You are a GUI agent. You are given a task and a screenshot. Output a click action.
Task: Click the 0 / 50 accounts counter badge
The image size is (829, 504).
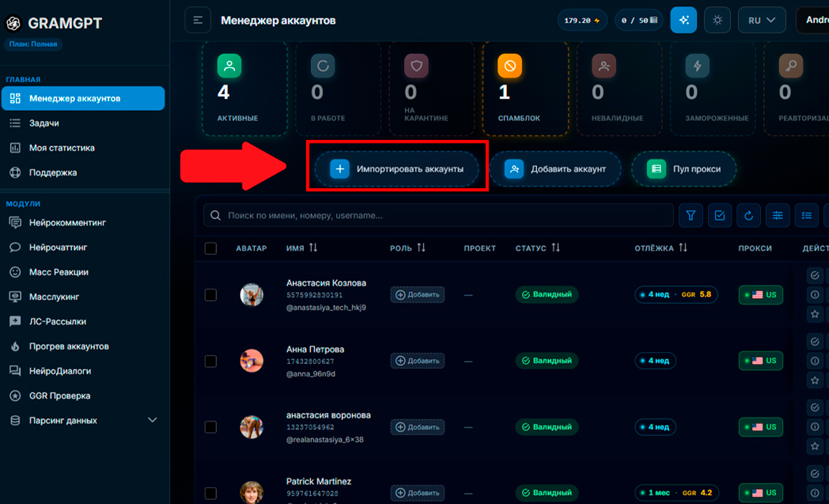pyautogui.click(x=639, y=20)
